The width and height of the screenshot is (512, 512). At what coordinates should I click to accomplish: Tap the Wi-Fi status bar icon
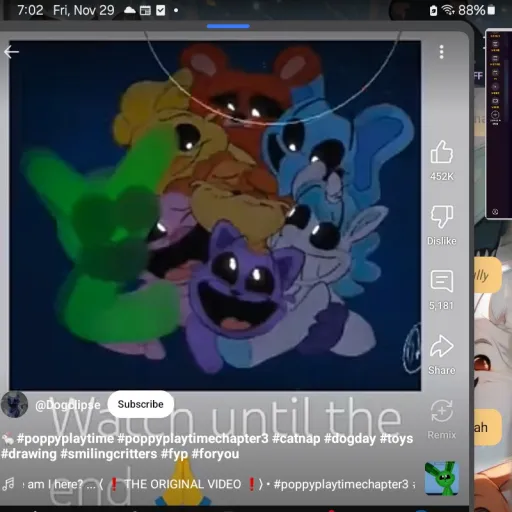[448, 10]
